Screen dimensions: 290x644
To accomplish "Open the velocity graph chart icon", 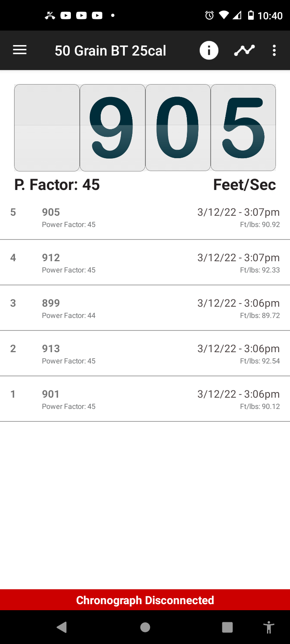I will point(244,50).
